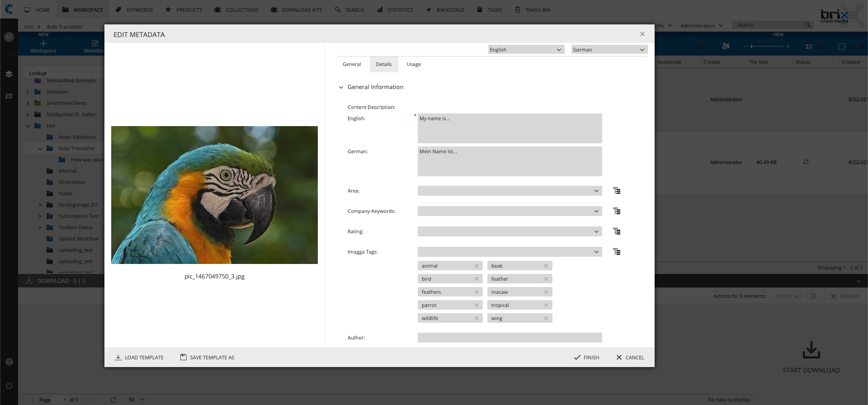Click the folder-with-eye view icon in toolbar
This screenshot has width=868, height=405.
tap(726, 46)
